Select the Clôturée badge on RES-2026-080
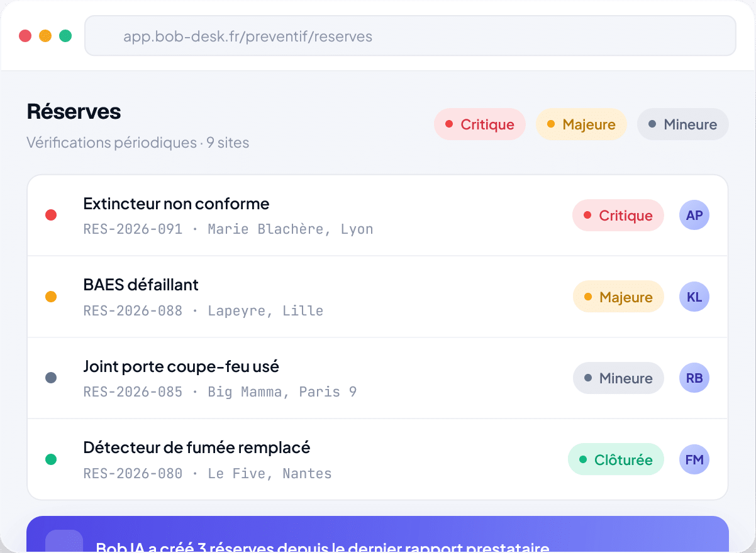 tap(616, 459)
